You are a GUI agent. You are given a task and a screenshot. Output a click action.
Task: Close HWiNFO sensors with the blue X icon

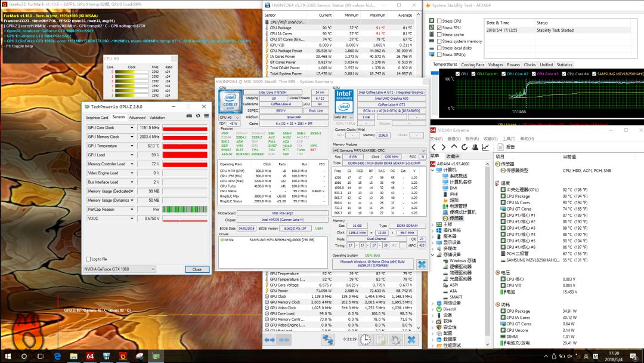(x=411, y=339)
